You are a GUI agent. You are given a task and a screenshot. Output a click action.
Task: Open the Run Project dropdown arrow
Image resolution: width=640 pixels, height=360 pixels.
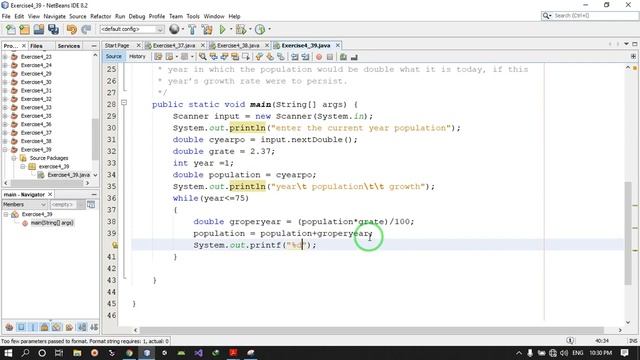[231, 29]
